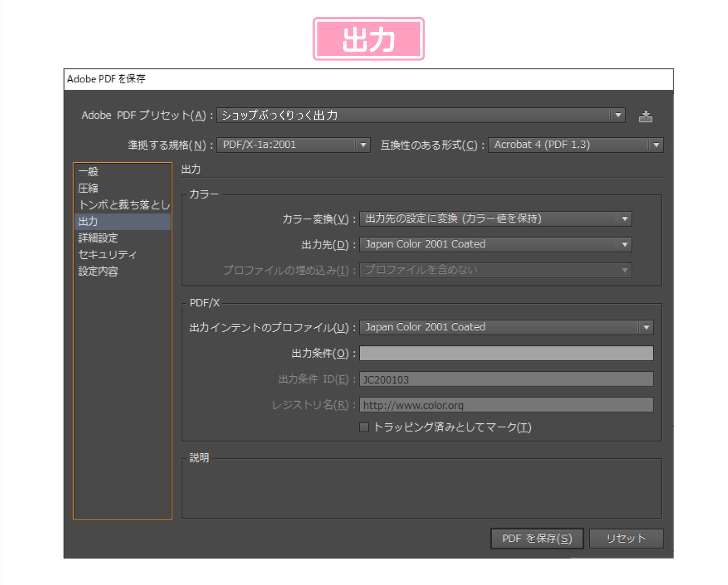This screenshot has width=728, height=585.
Task: Open the 準拠する規格 standard dropdown
Action: tap(293, 145)
